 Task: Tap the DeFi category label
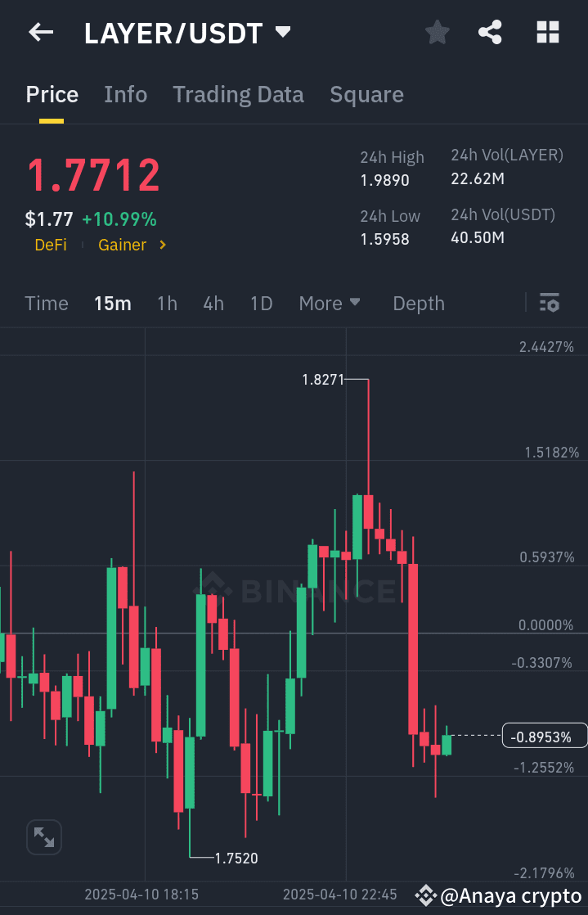pyautogui.click(x=51, y=245)
